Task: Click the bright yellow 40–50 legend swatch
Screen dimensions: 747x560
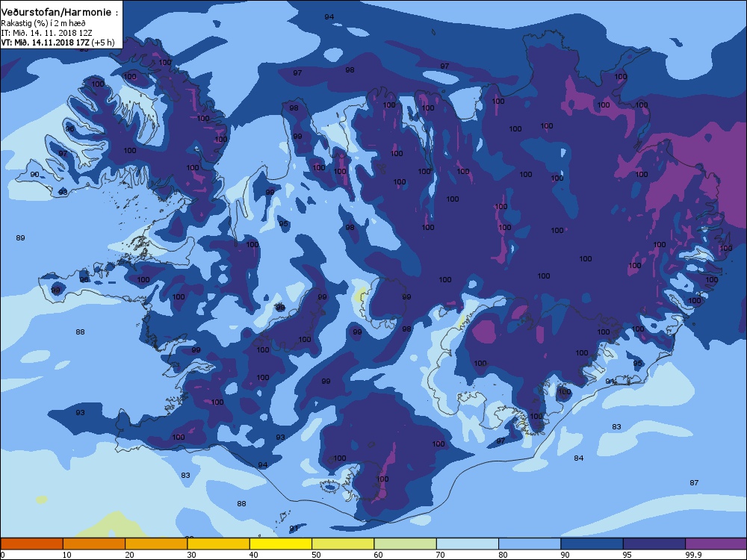Action: 281,544
